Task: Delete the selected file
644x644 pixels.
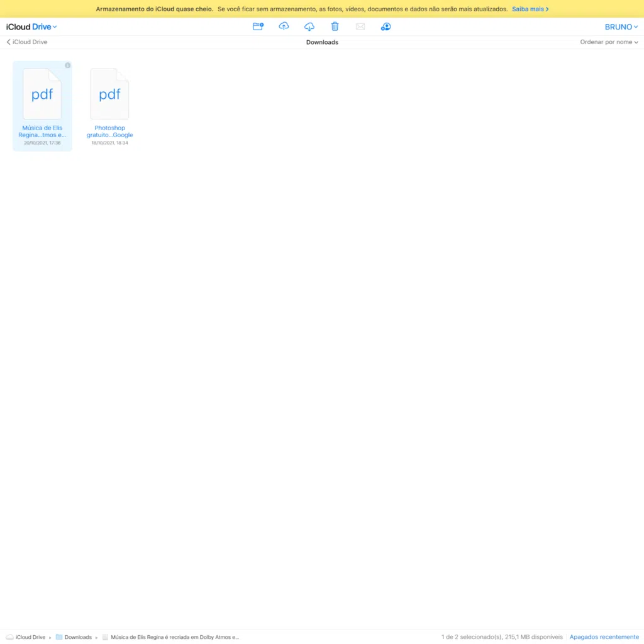Action: coord(335,26)
